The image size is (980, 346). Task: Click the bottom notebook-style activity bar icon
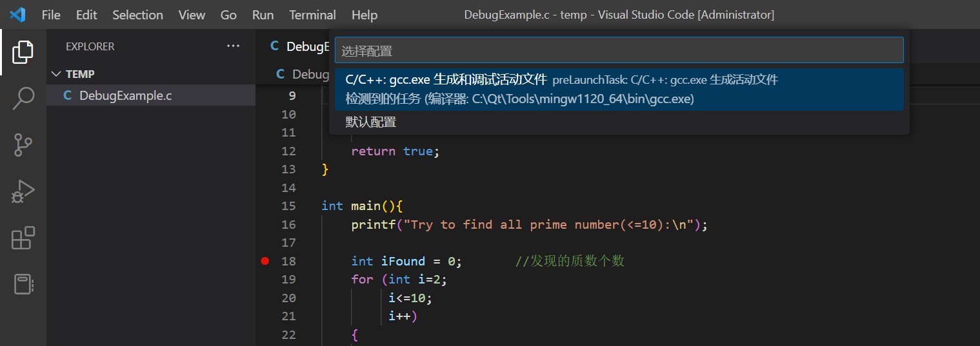click(23, 284)
